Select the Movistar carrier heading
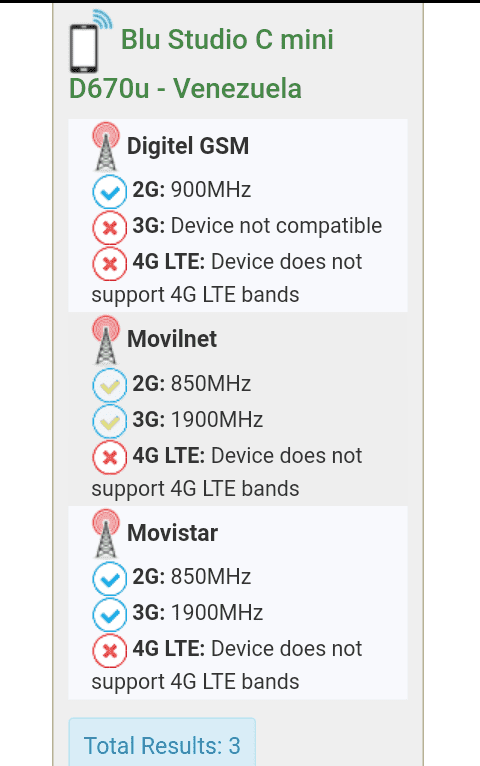 172,533
